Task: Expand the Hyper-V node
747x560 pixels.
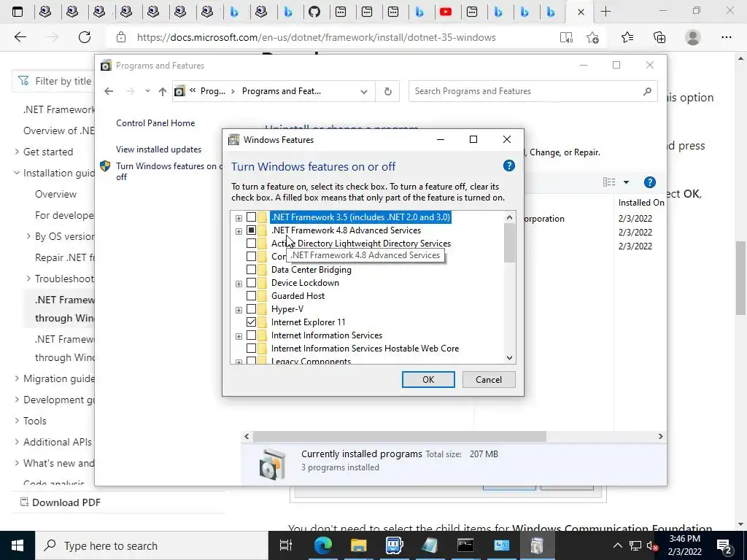Action: (x=239, y=310)
